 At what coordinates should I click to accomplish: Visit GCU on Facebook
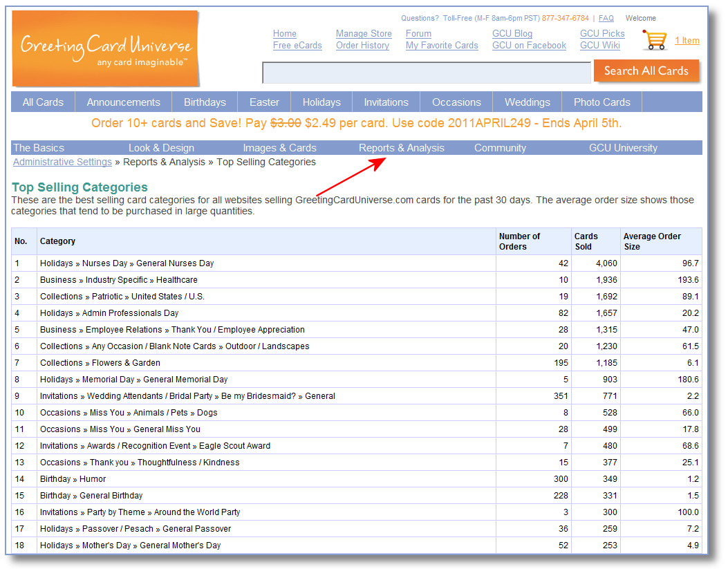530,45
